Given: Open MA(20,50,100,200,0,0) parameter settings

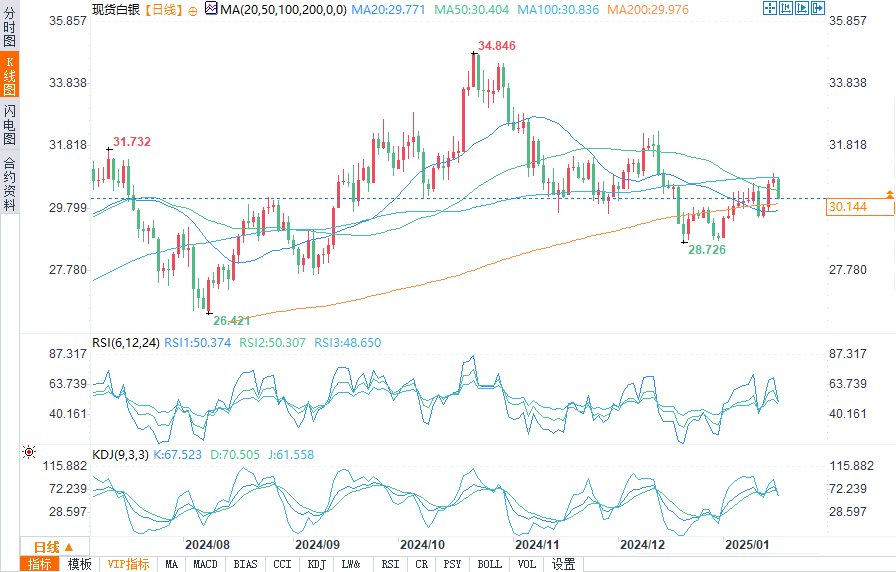Looking at the screenshot, I should (283, 10).
